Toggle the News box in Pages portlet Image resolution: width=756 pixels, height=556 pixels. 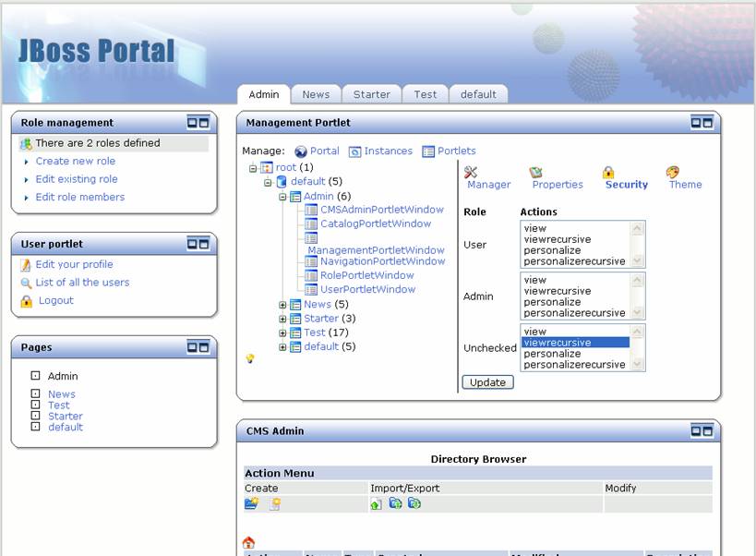pyautogui.click(x=35, y=393)
